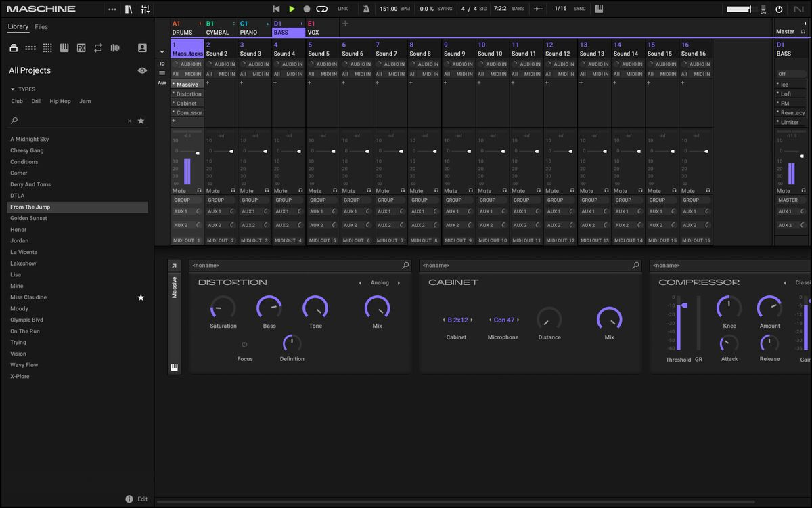Open plug-in window with arrow icon

174,266
